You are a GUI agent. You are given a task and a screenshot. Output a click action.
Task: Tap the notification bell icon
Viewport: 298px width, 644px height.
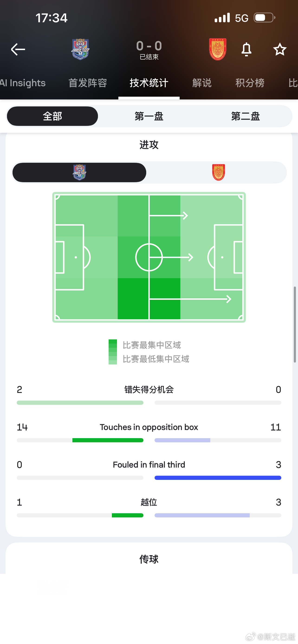[x=246, y=49]
